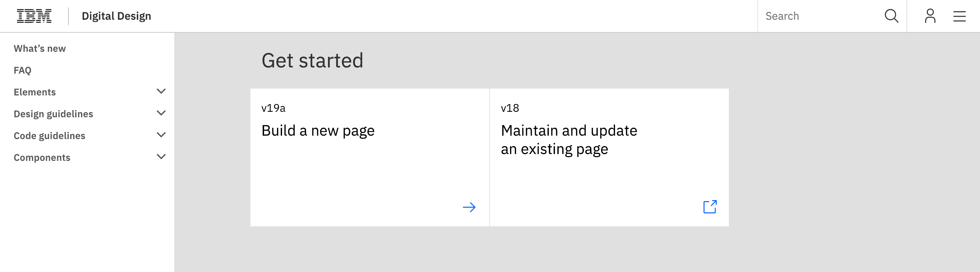Expand the Design guidelines section
980x272 pixels.
(161, 113)
